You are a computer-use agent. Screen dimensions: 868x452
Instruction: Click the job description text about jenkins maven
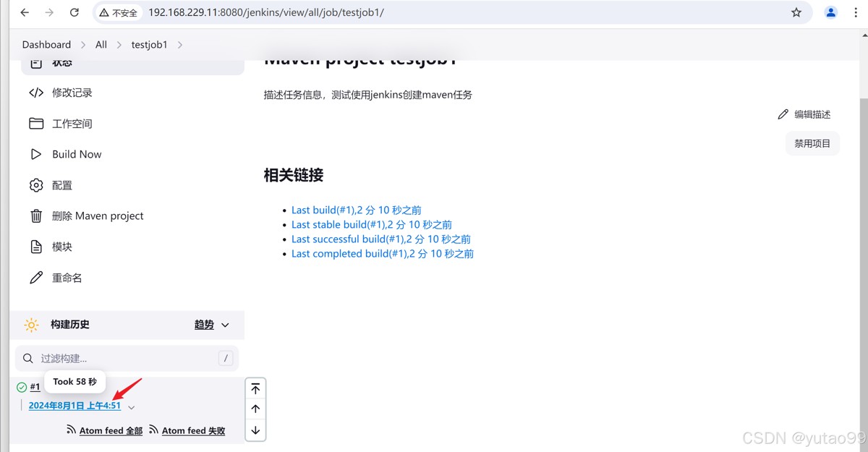[367, 95]
